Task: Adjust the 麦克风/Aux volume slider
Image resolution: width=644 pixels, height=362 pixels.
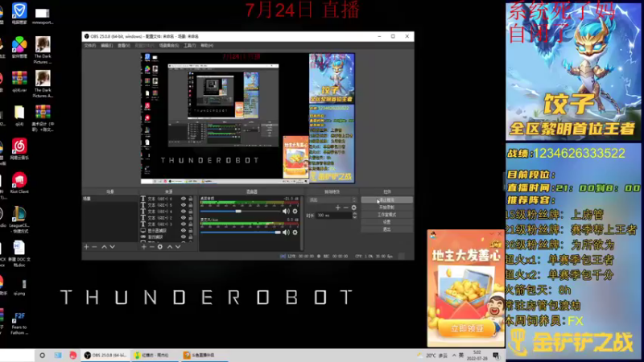Action: pyautogui.click(x=240, y=232)
